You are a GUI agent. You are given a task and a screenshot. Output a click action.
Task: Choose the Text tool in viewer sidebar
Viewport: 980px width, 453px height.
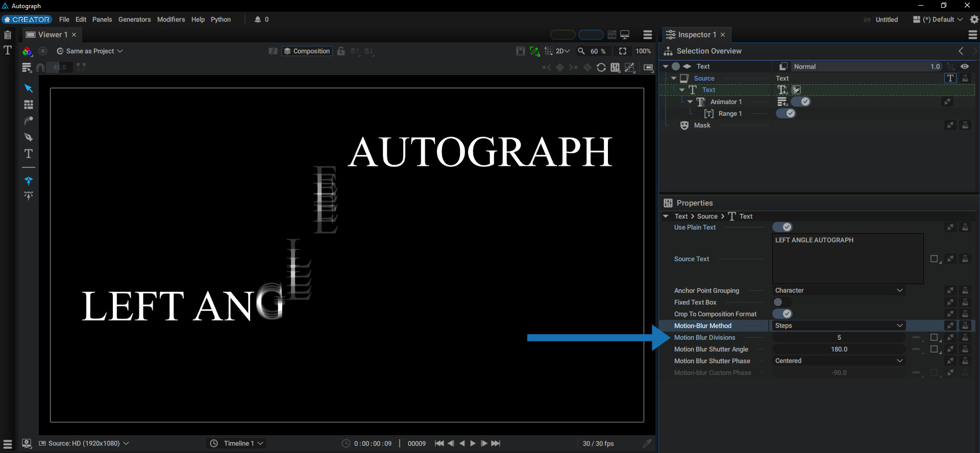click(x=29, y=154)
